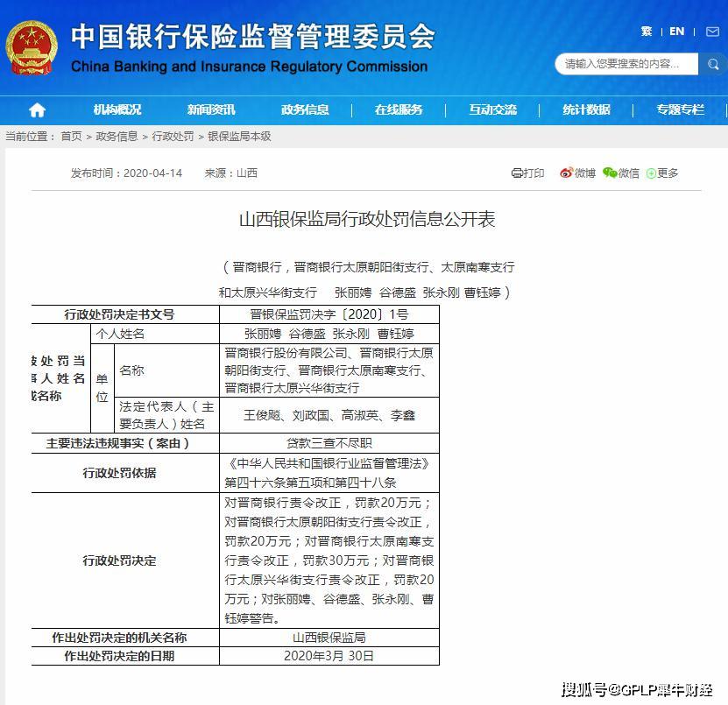Screen dimensions: 728x705
Task: Click the names cell 张丽娉 谷德盛 张永刚 曹钰婷
Action: tap(329, 334)
